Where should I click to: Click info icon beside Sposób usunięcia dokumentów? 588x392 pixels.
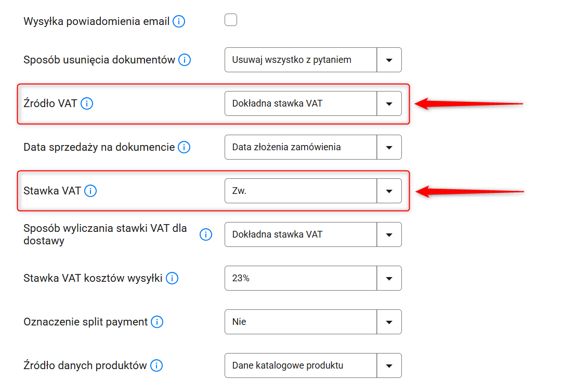pyautogui.click(x=185, y=60)
